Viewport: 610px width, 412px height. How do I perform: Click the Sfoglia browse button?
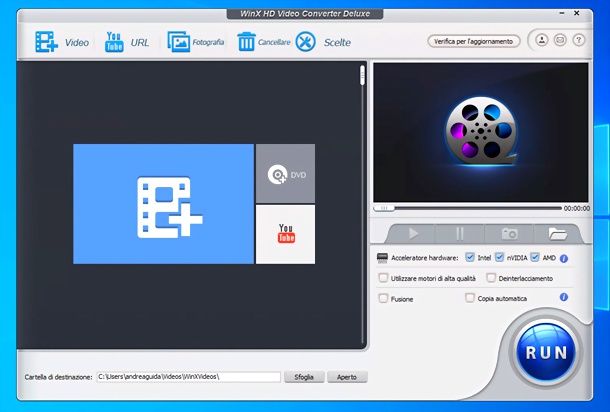coord(304,377)
